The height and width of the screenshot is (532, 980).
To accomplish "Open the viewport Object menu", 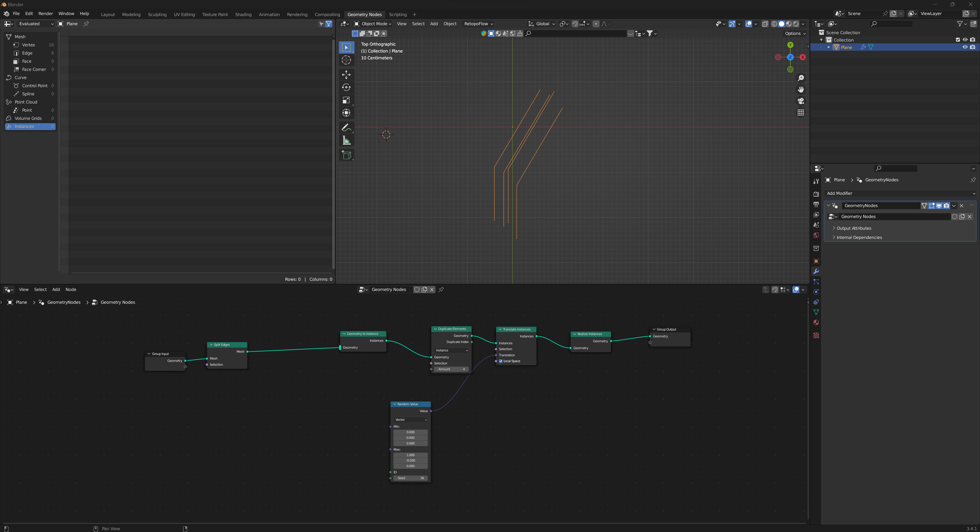I will point(450,24).
